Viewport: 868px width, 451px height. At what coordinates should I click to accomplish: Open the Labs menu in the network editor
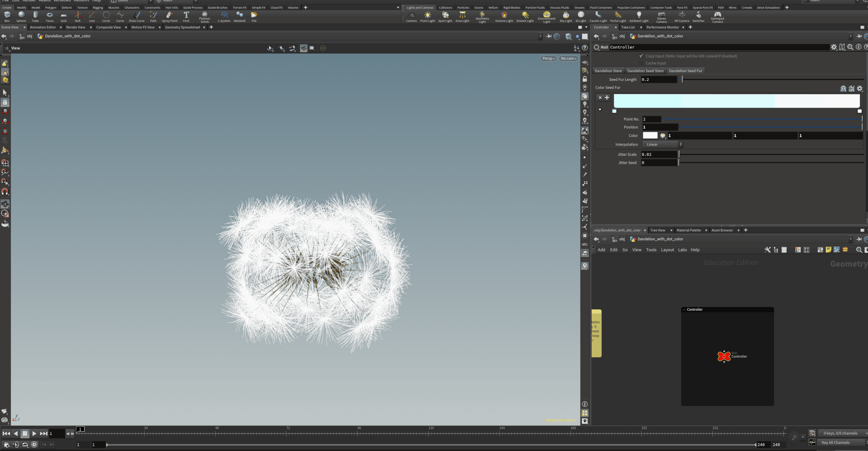(682, 250)
